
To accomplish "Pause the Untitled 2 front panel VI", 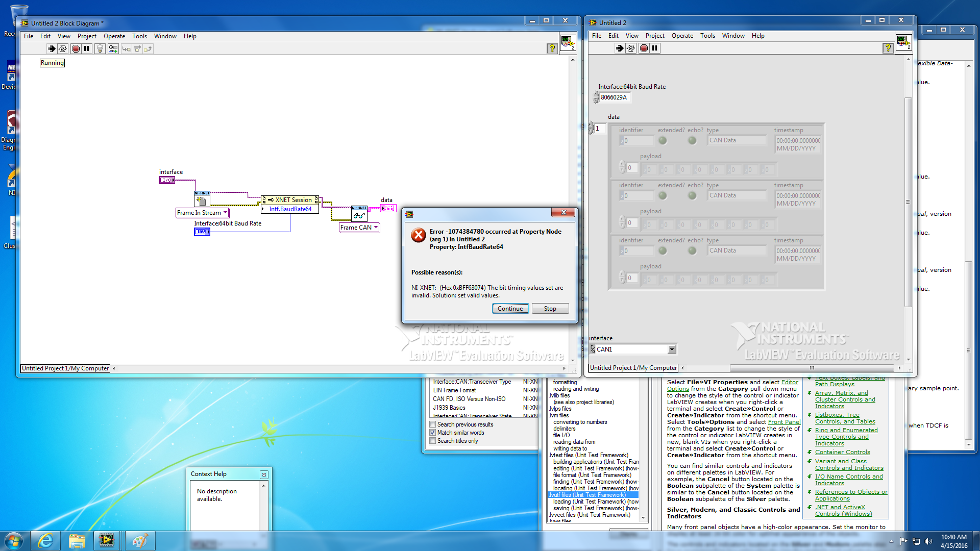I will coord(655,48).
